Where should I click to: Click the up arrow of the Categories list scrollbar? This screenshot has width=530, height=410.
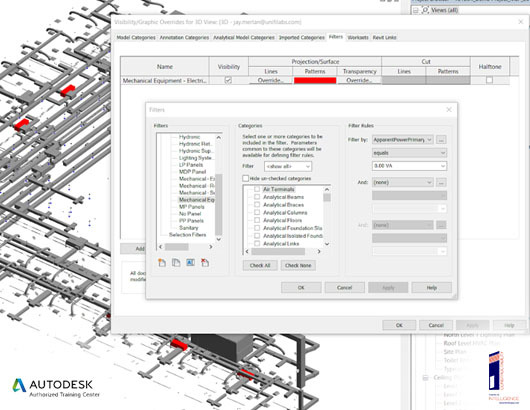click(327, 189)
